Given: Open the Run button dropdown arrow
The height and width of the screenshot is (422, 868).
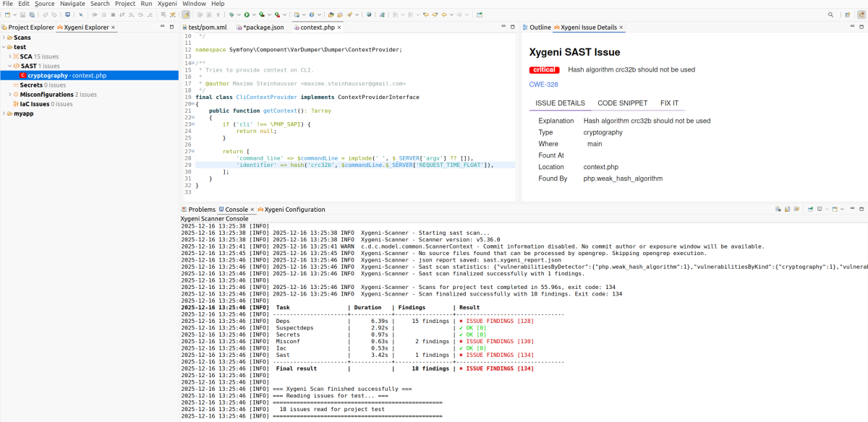Looking at the screenshot, I should [255, 14].
